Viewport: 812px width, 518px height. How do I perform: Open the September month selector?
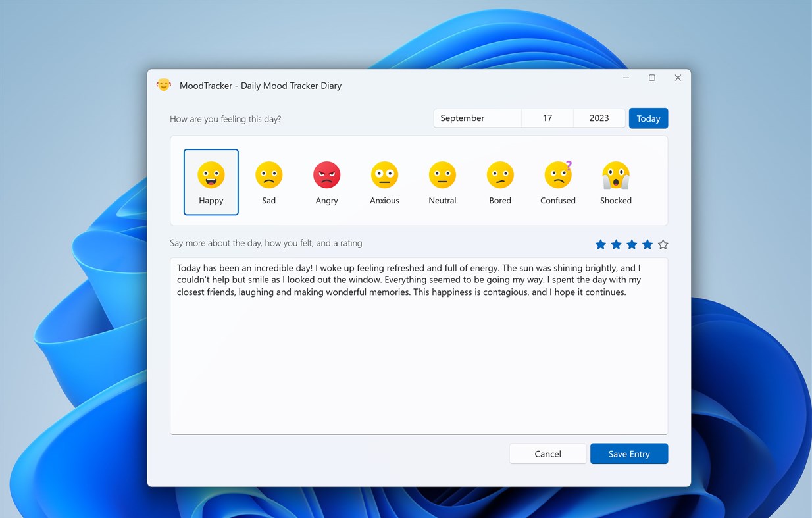476,118
